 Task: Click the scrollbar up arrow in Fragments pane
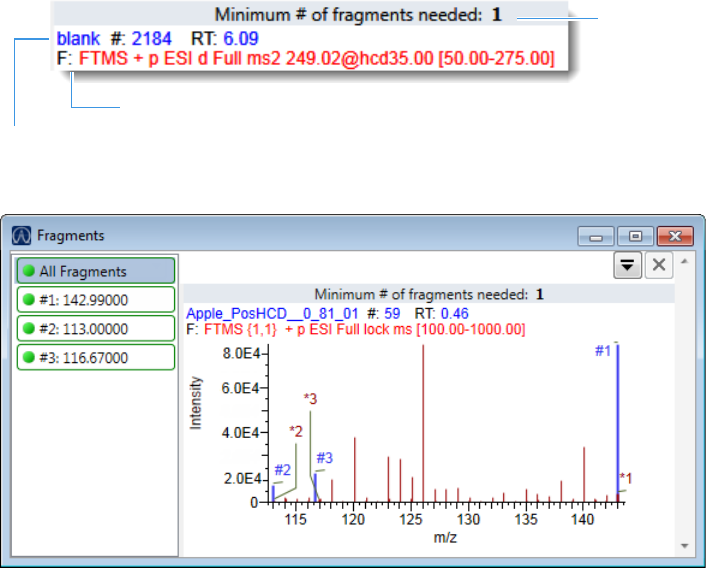(685, 261)
